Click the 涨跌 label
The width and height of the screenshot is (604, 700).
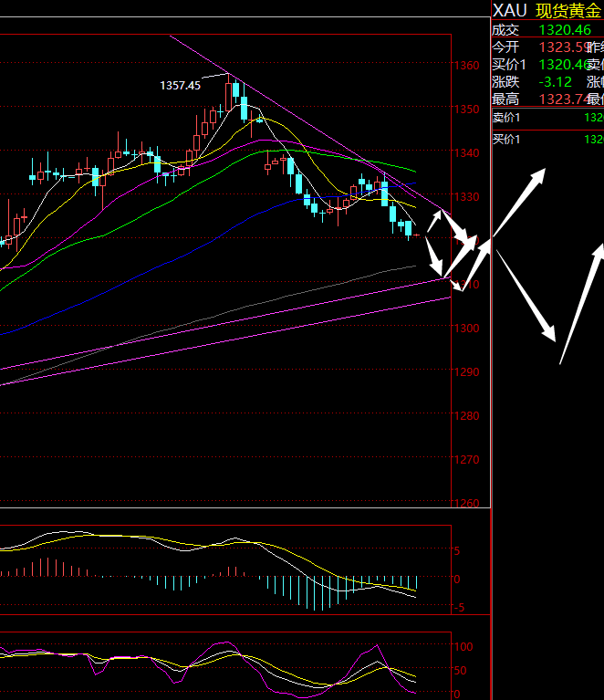tap(505, 82)
